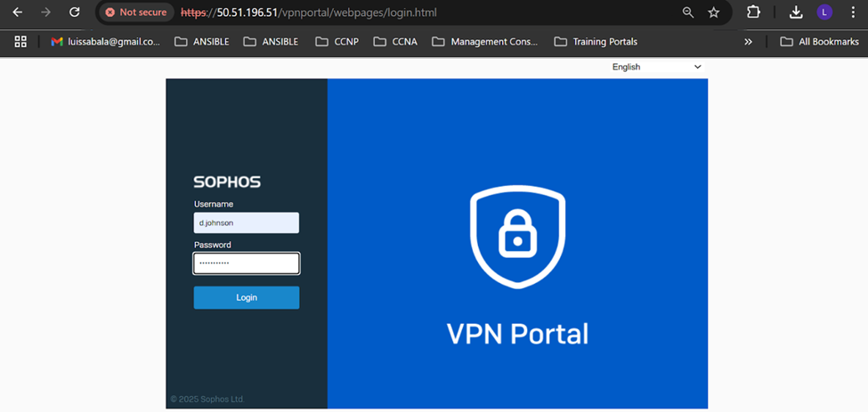Click the VPN Portal shield lock graphic
This screenshot has width=868, height=412.
[x=517, y=238]
